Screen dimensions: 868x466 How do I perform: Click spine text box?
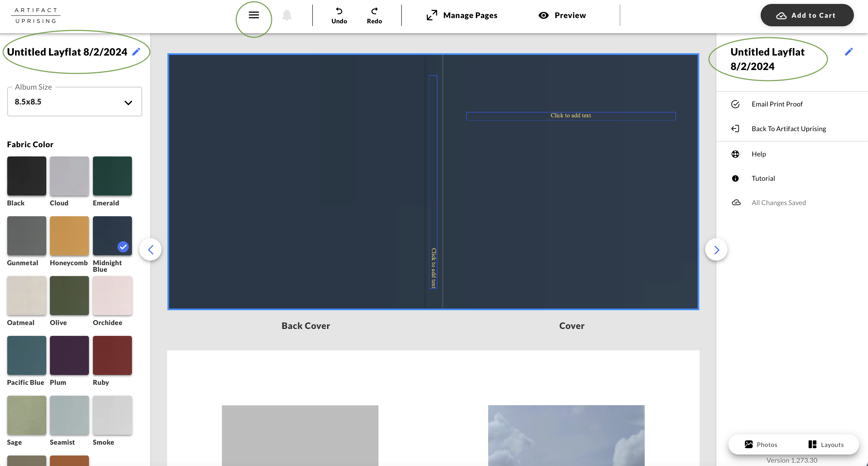click(x=433, y=182)
